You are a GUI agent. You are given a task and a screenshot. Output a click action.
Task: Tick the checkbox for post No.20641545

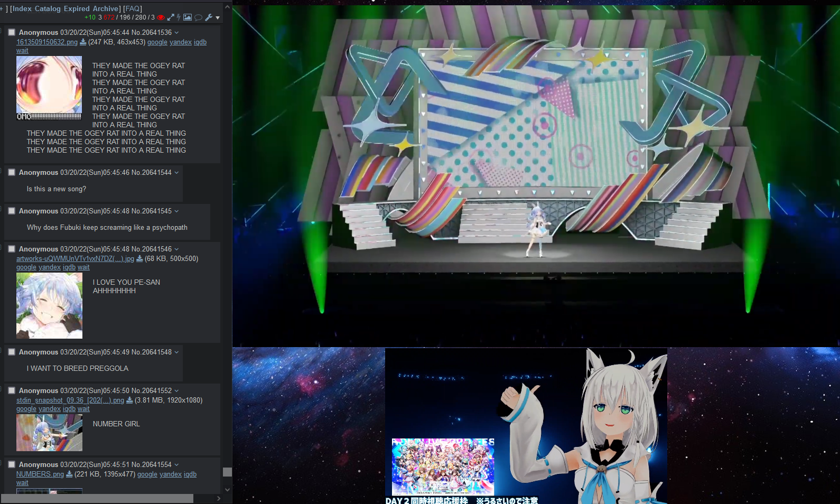click(12, 211)
